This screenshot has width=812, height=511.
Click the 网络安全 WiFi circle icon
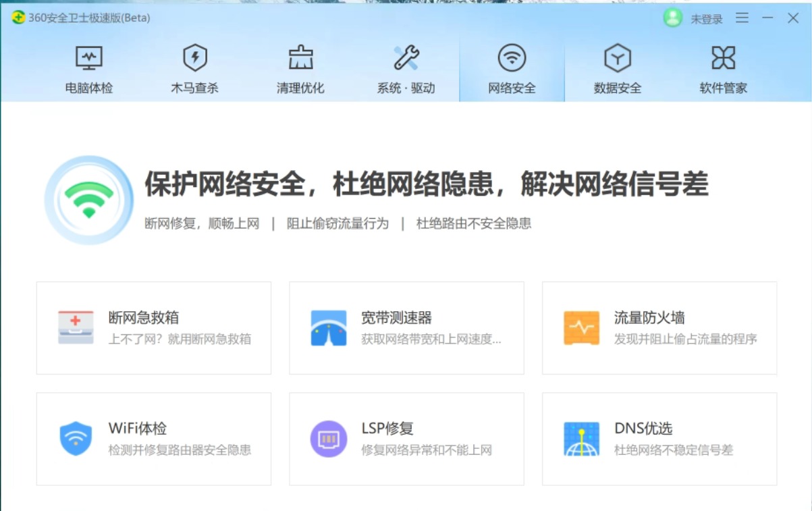click(x=512, y=58)
